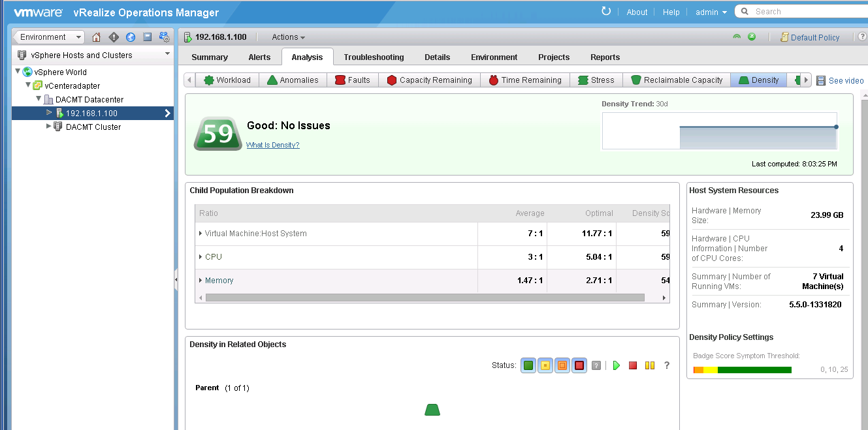
Task: Click the round green collection state icon
Action: pos(752,37)
